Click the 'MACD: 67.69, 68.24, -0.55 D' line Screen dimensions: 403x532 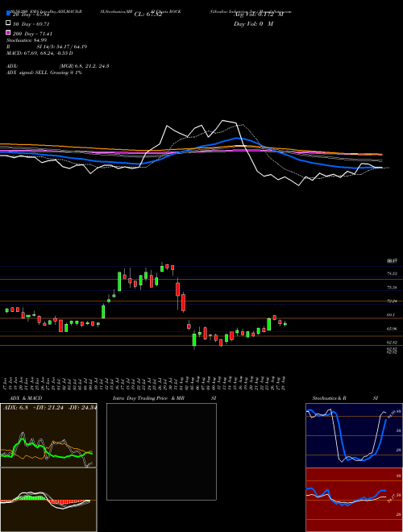[39, 53]
